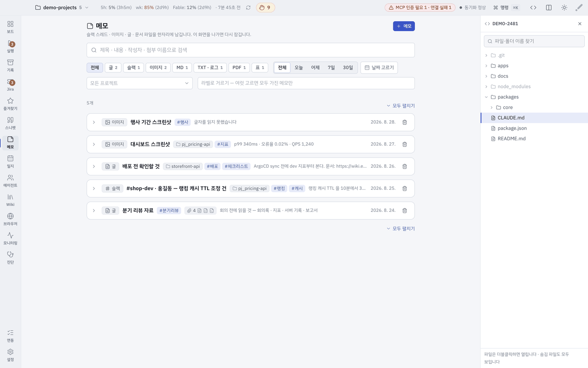Toggle the split panel layout icon
Image resolution: width=588 pixels, height=368 pixels.
click(549, 8)
